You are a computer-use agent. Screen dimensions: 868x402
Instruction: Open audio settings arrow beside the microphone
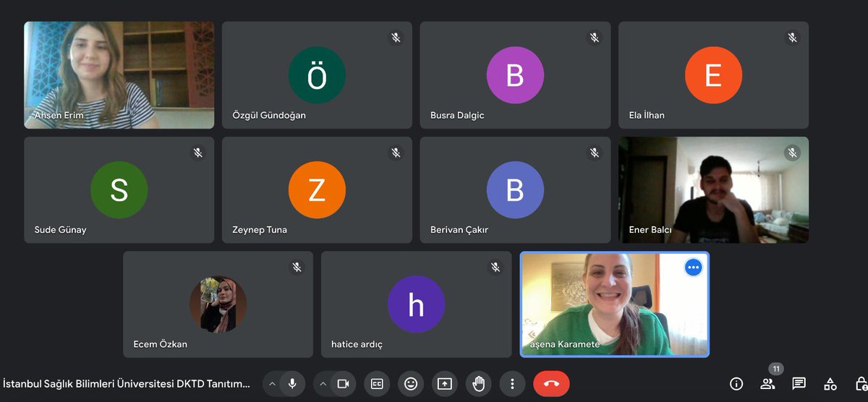(x=272, y=384)
